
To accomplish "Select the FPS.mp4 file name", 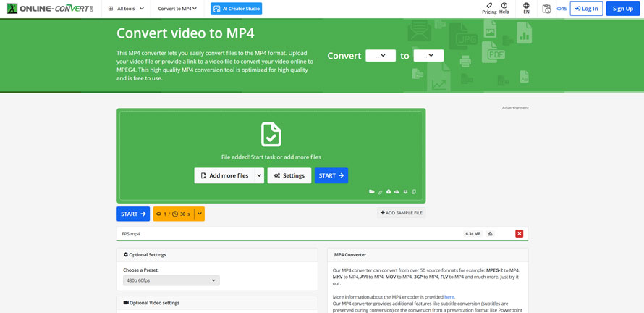I will point(130,233).
